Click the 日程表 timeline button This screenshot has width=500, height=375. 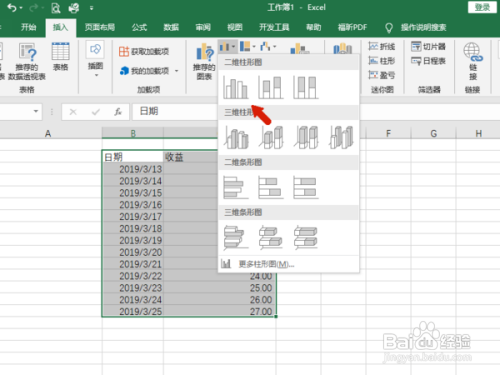pyautogui.click(x=429, y=61)
